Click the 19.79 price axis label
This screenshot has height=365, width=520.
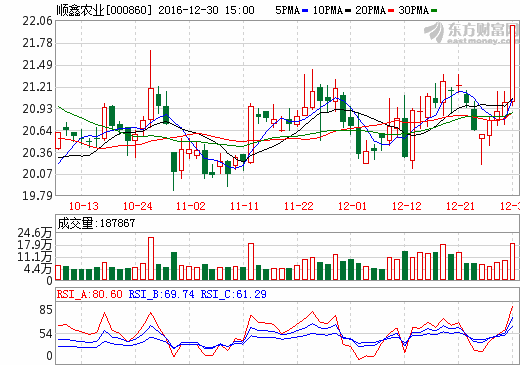tap(38, 195)
